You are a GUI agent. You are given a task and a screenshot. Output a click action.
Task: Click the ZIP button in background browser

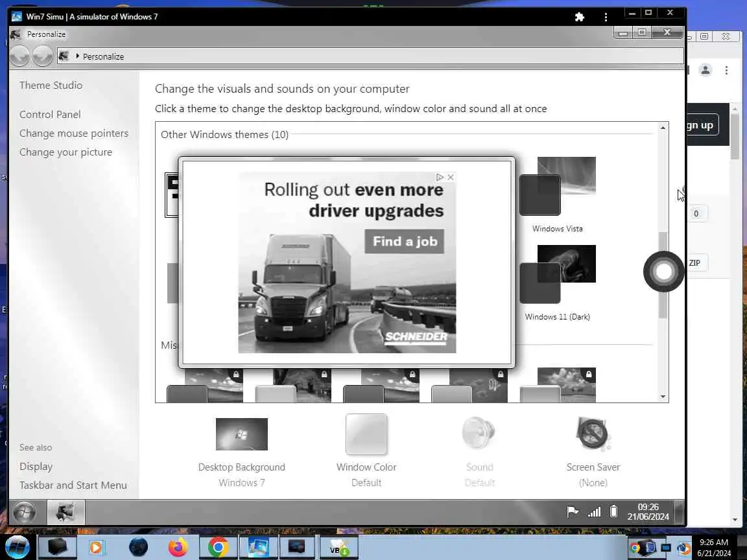(696, 263)
